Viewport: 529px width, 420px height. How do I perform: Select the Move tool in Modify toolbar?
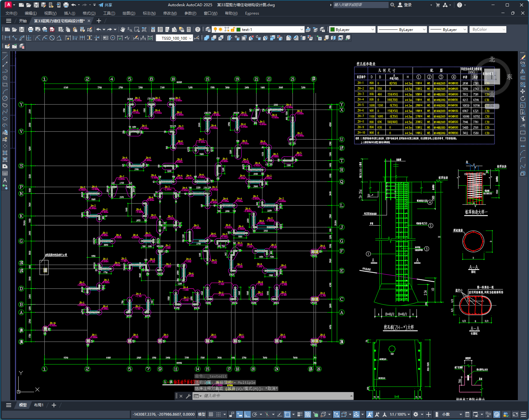tap(523, 91)
